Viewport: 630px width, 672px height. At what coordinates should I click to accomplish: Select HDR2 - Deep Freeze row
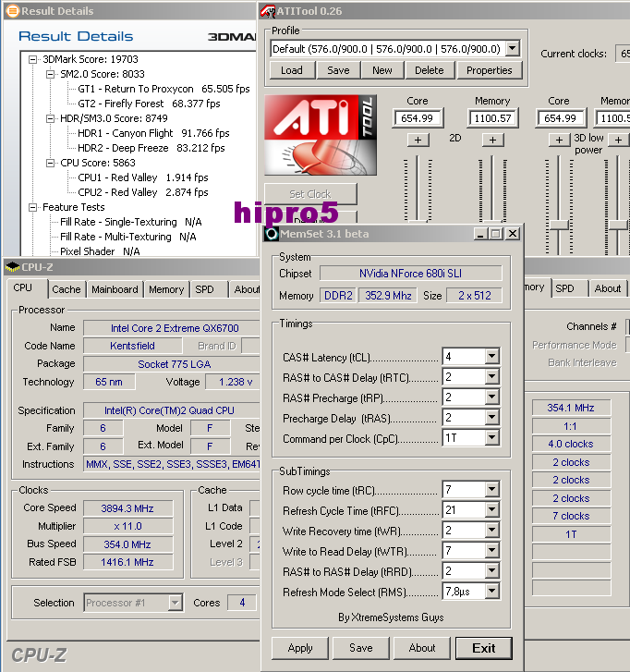point(151,148)
